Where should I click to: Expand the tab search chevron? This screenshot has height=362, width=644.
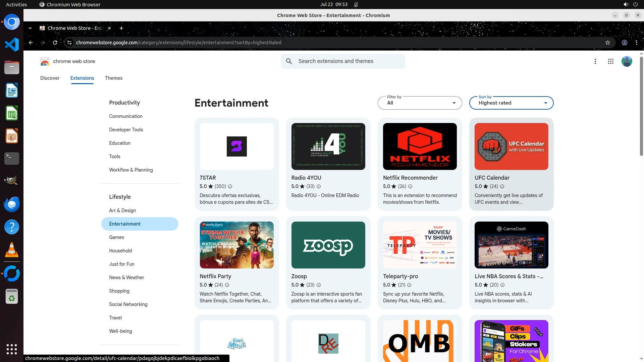30,28
